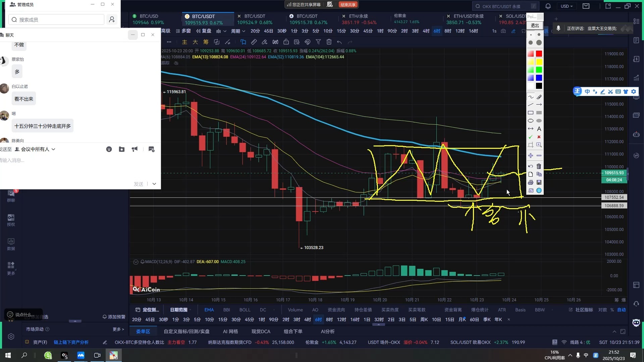The width and height of the screenshot is (644, 362).
Task: Click the trash delete drawings icon in chart toolbar
Action: pos(329,42)
